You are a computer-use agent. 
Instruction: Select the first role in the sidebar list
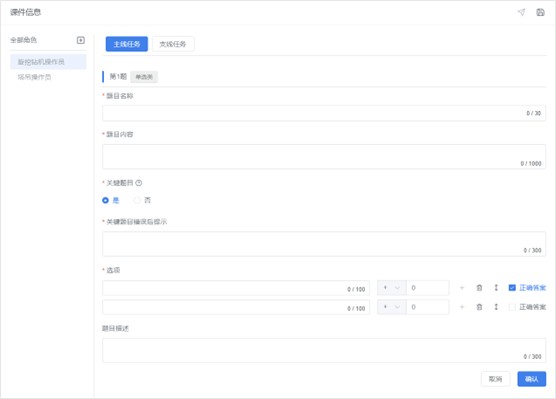(x=48, y=62)
